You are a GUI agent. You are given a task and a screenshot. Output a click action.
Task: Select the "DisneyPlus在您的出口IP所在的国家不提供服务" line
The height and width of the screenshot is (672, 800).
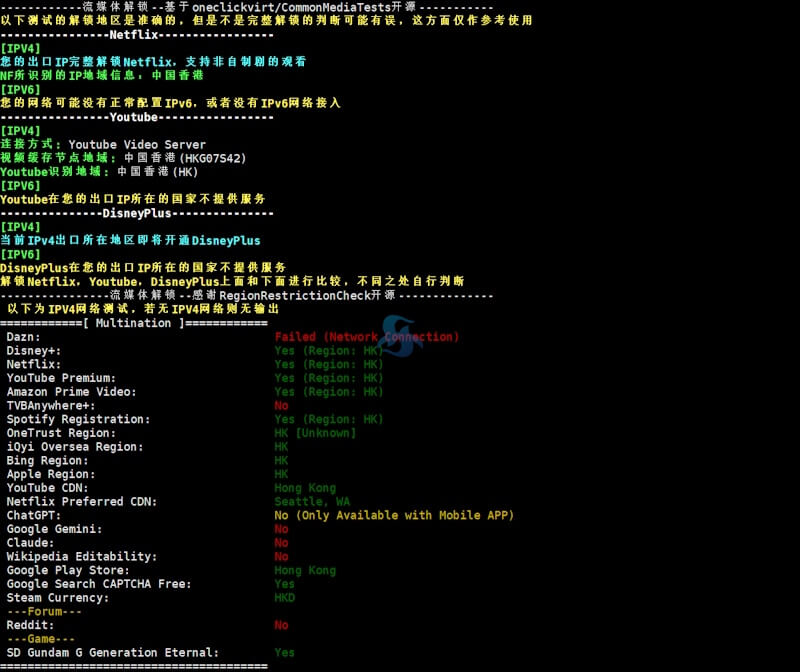coord(143,268)
